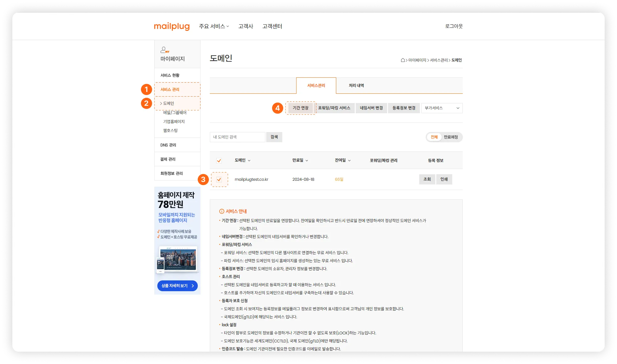The width and height of the screenshot is (617, 364).
Task: Switch filter toggle to 만료예정
Action: pos(451,137)
